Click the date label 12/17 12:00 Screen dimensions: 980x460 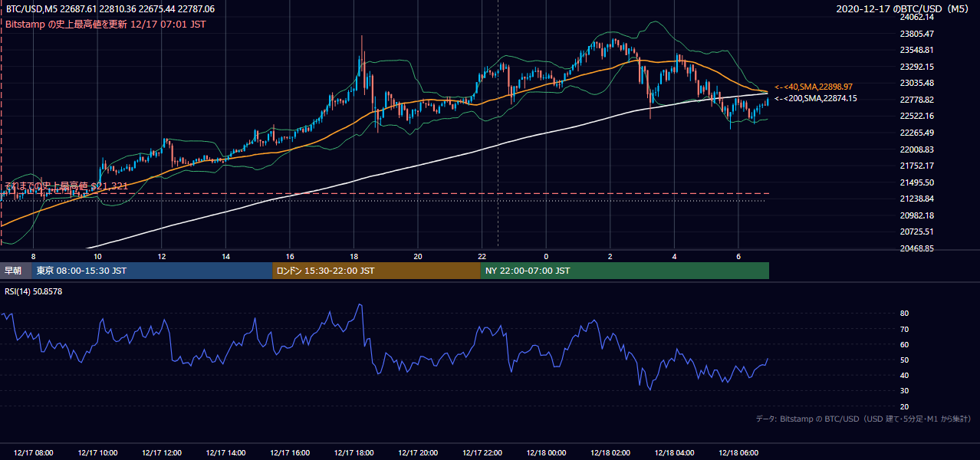point(162,453)
